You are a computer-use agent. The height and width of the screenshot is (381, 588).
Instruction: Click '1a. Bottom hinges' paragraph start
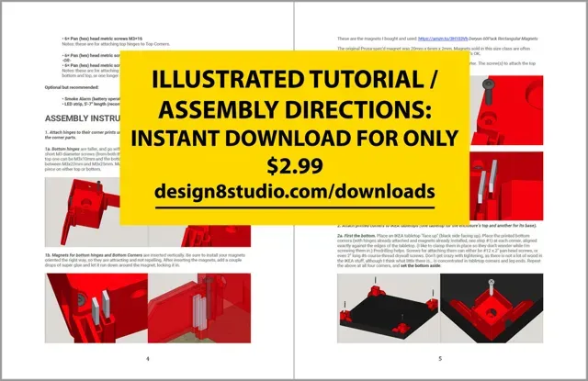click(82, 159)
